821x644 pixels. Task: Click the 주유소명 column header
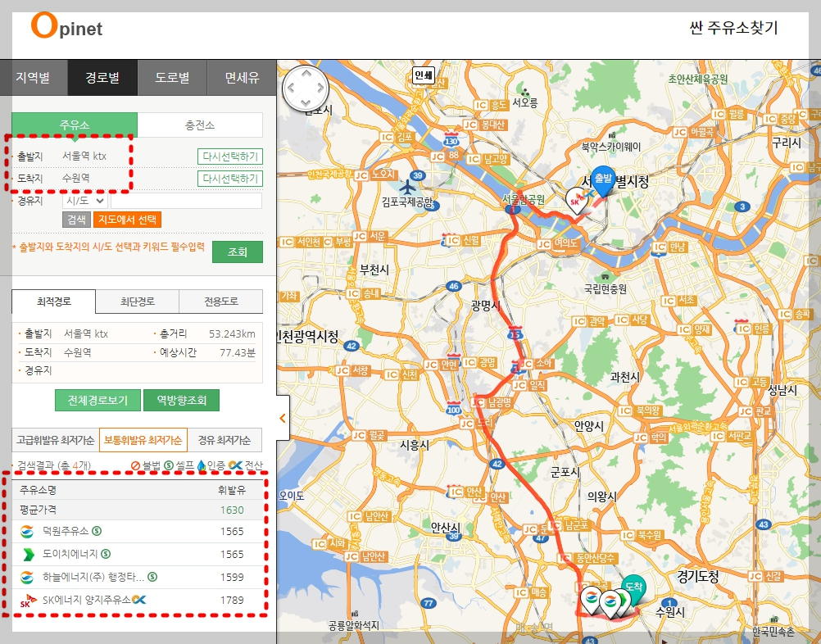tap(38, 490)
